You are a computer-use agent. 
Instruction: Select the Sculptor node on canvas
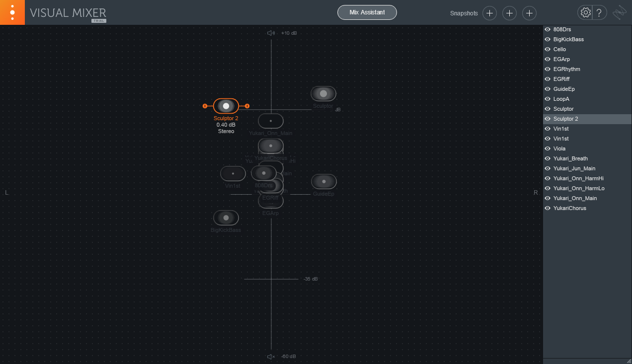pyautogui.click(x=323, y=93)
